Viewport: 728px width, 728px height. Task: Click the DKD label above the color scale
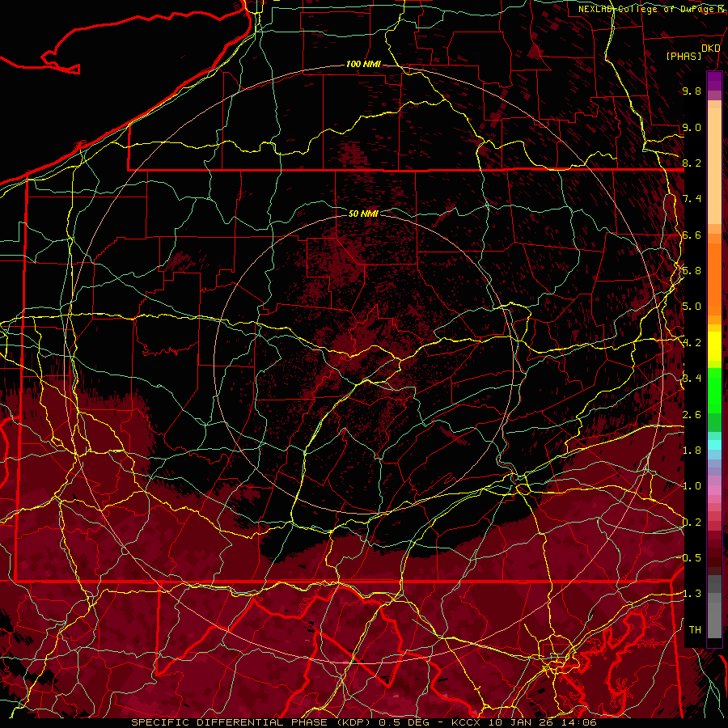coord(710,49)
